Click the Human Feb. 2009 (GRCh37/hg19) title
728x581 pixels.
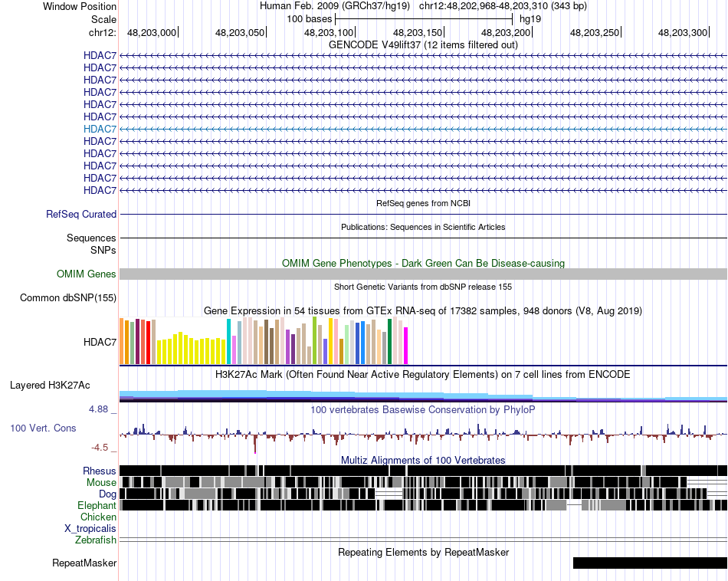pyautogui.click(x=334, y=6)
